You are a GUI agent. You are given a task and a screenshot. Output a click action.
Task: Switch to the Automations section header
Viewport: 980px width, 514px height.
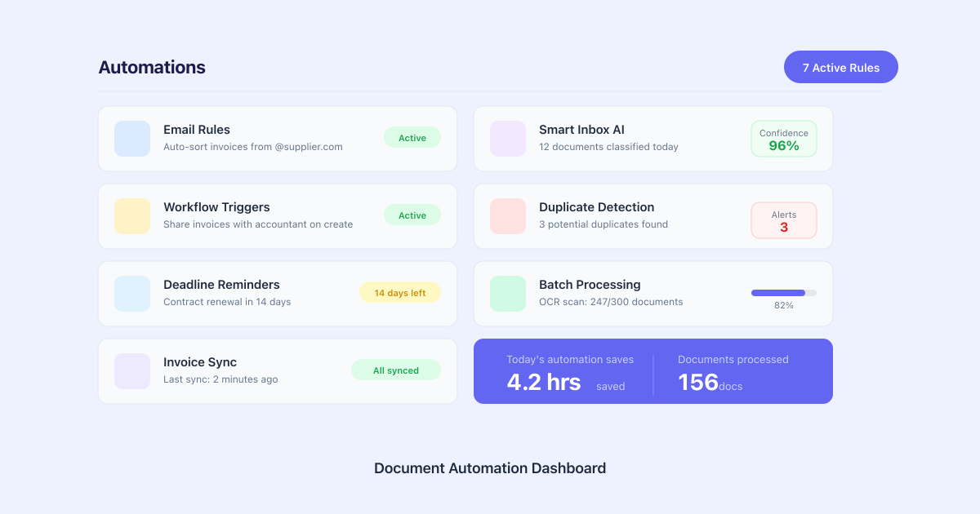[152, 68]
